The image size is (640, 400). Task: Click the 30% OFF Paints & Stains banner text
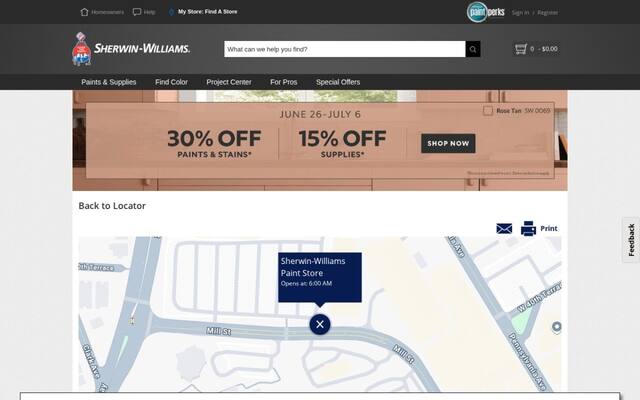[x=214, y=144]
